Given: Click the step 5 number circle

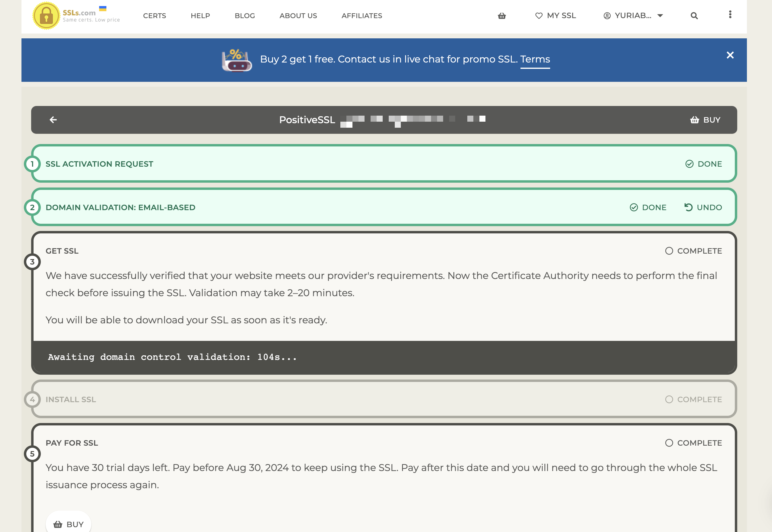Looking at the screenshot, I should pos(32,454).
